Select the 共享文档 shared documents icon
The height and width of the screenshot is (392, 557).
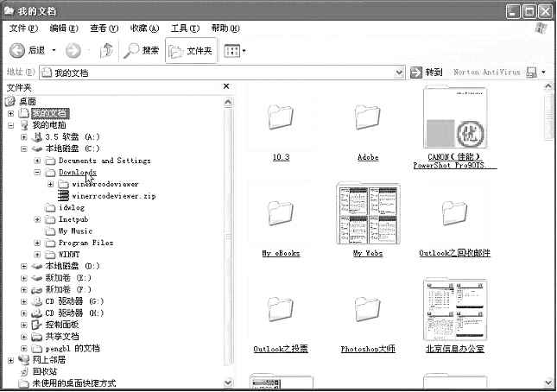[x=37, y=337]
